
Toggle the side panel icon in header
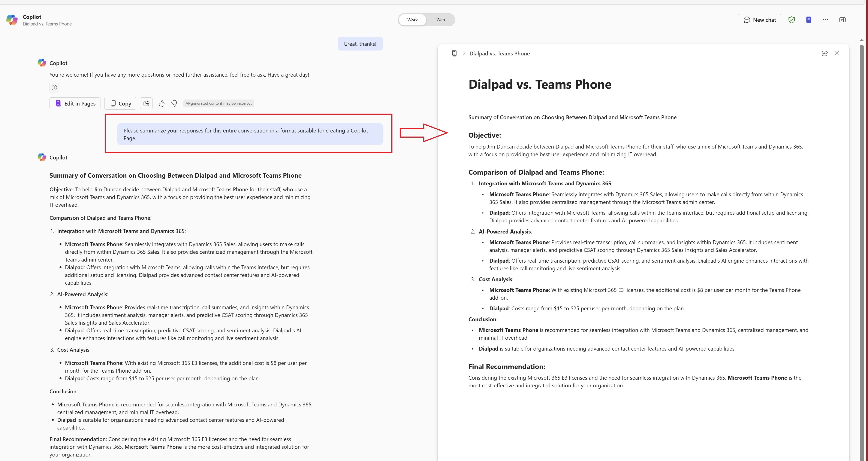tap(842, 20)
